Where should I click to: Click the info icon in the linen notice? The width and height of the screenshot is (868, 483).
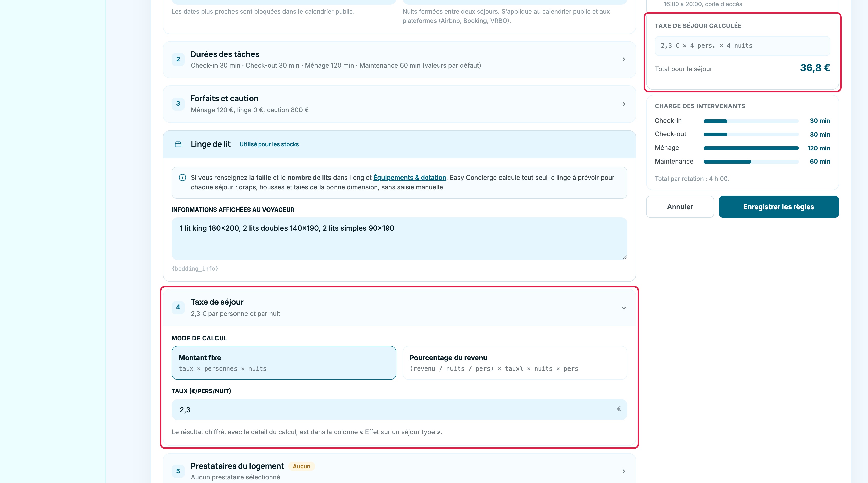(182, 178)
